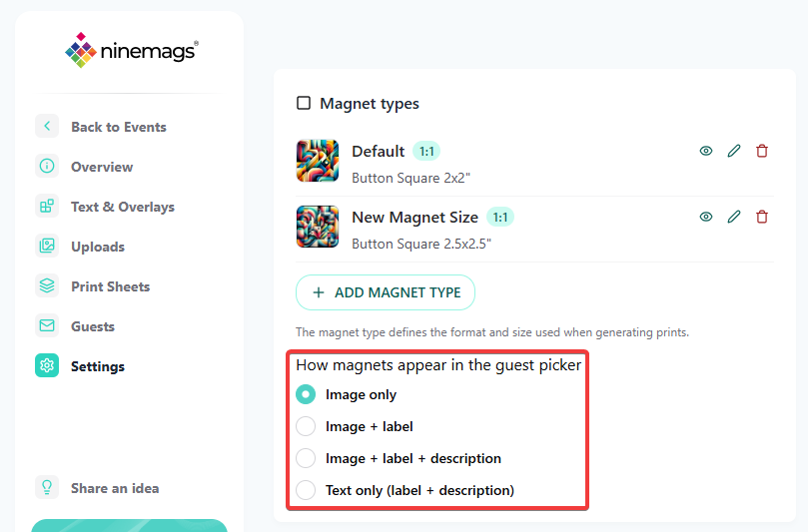Click the Text & Overlays sidebar icon

pyautogui.click(x=47, y=206)
